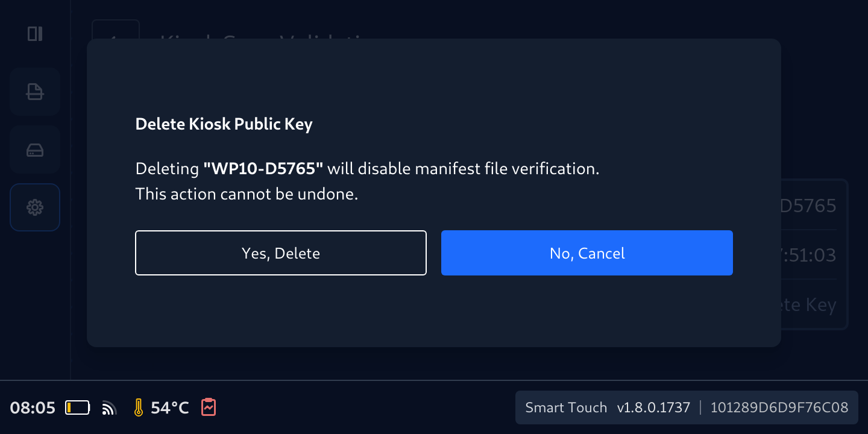868x434 pixels.
Task: Click the 54°C temperature reading
Action: (170, 408)
